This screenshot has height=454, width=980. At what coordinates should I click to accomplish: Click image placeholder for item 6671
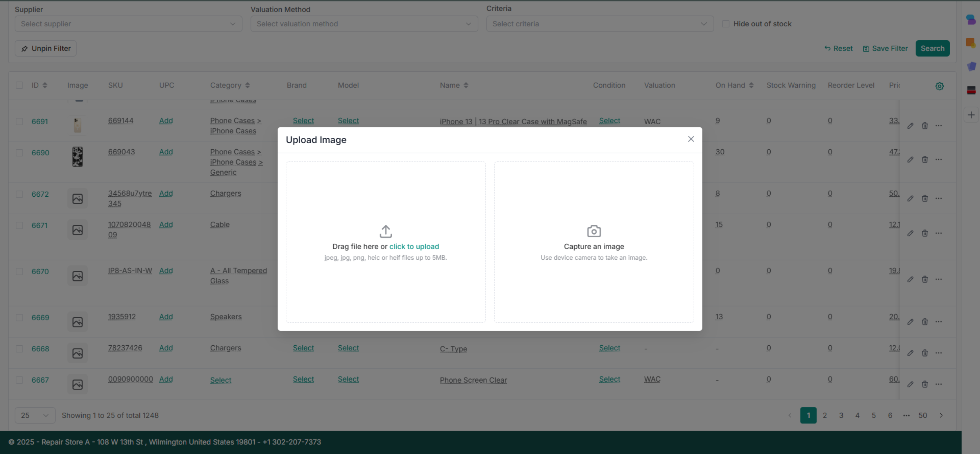coord(77,230)
